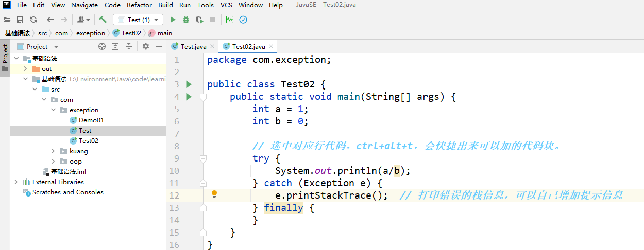
Task: Open the Window menu
Action: [x=250, y=5]
